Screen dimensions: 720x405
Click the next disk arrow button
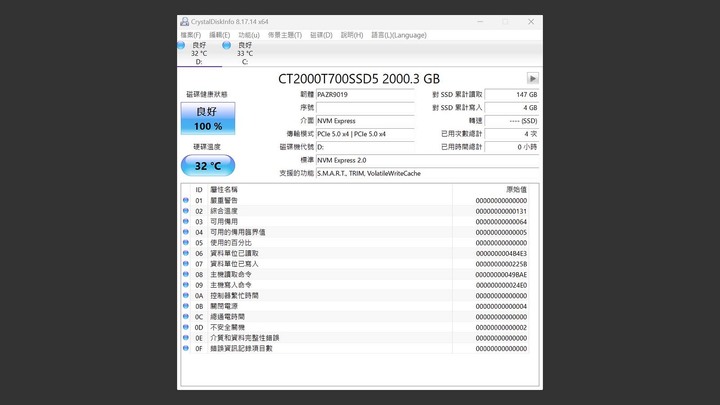(x=533, y=79)
